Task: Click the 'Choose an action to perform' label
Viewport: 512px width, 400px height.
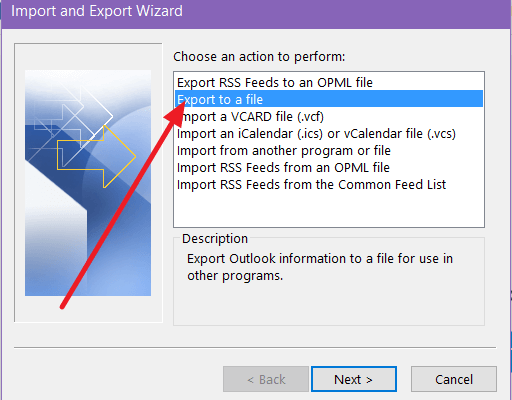Action: click(x=259, y=57)
